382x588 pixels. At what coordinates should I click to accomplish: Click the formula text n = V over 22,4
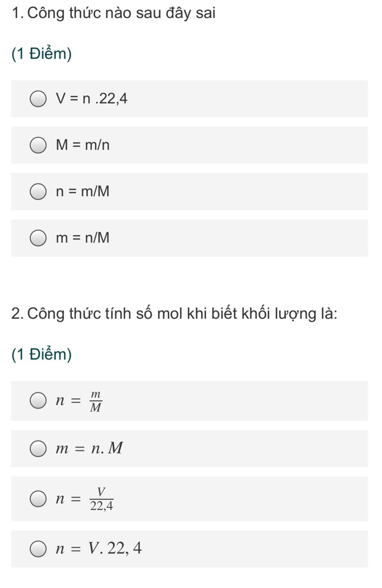[x=85, y=499]
